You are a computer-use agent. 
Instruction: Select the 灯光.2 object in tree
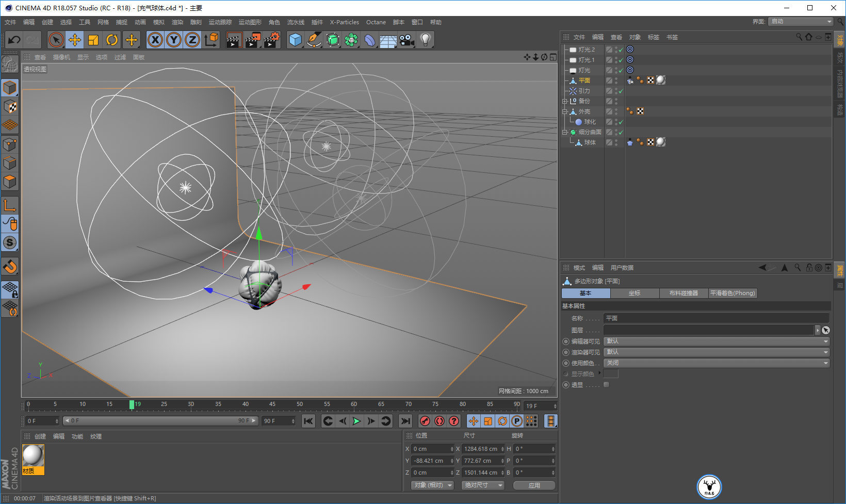pyautogui.click(x=587, y=50)
